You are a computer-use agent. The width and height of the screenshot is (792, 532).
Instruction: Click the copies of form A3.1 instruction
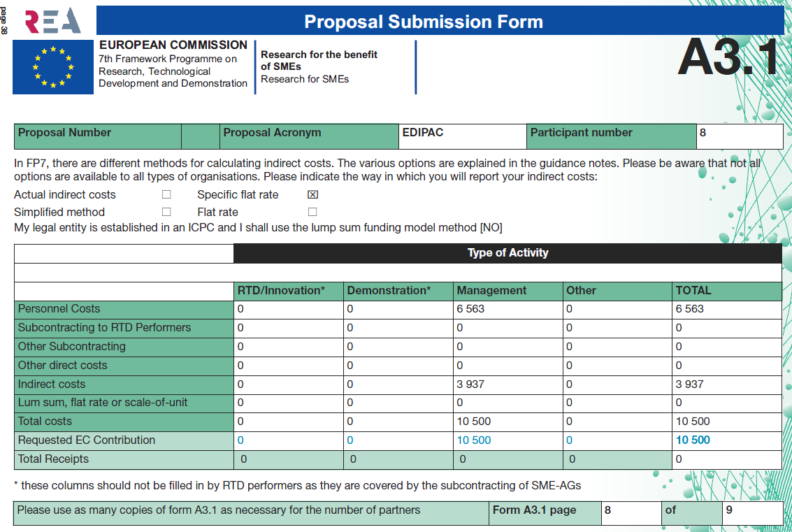pyautogui.click(x=219, y=510)
